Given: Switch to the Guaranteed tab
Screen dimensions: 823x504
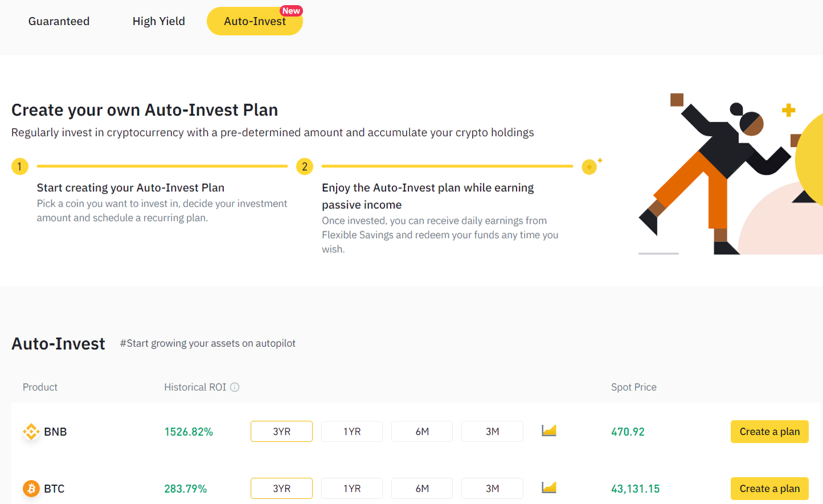Looking at the screenshot, I should coord(59,21).
